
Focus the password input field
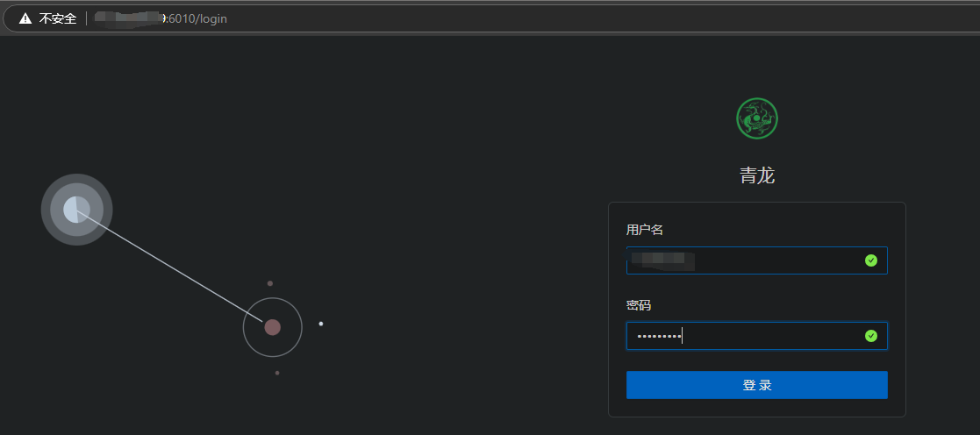pos(772,336)
